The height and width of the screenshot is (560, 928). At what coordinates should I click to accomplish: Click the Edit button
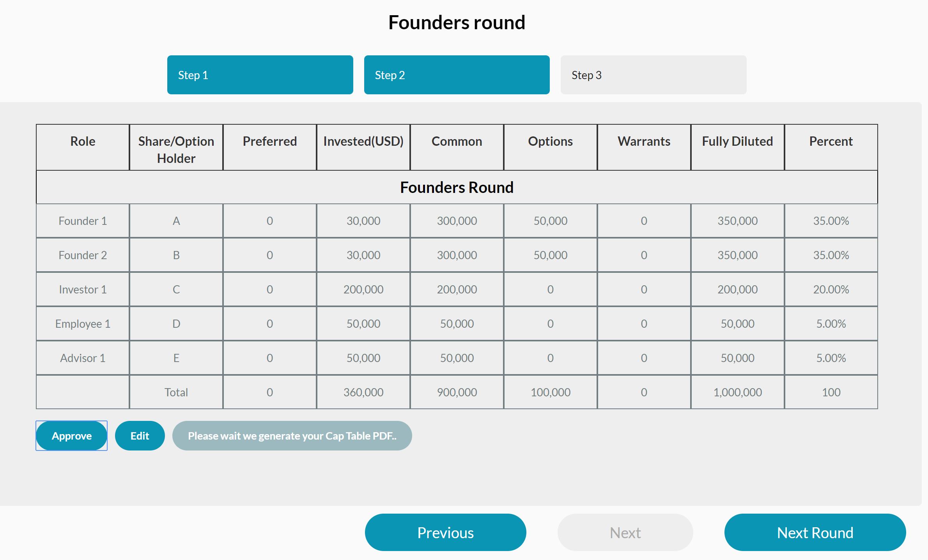(140, 436)
